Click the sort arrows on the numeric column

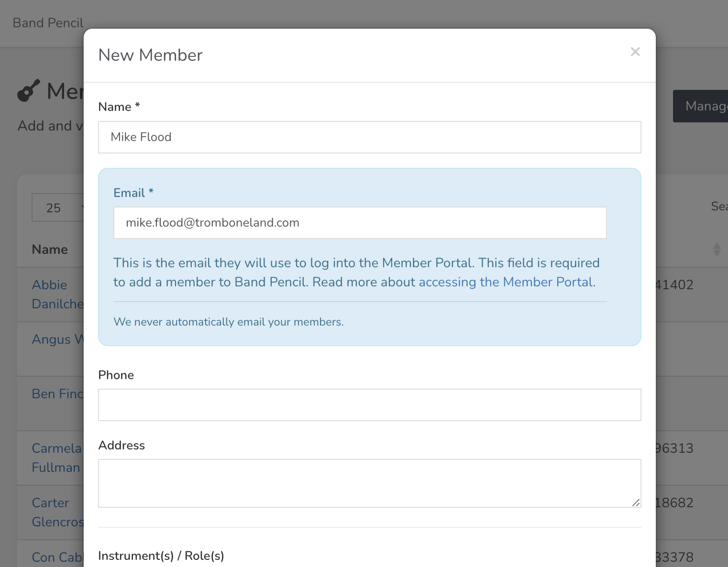tap(716, 249)
